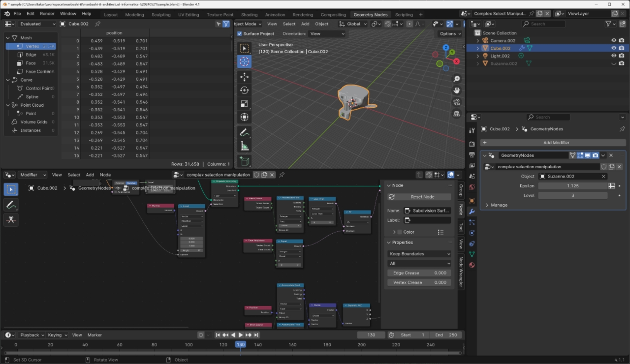
Task: Open the Render menu
Action: [47, 14]
